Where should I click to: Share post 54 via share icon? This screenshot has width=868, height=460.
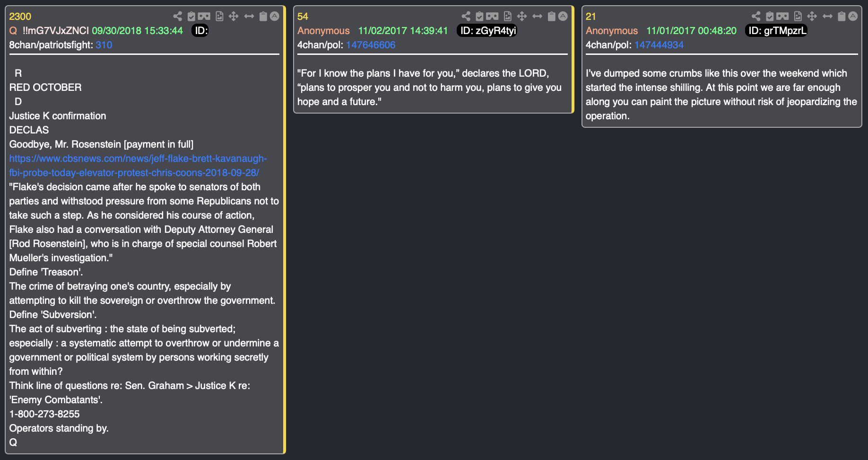click(466, 17)
